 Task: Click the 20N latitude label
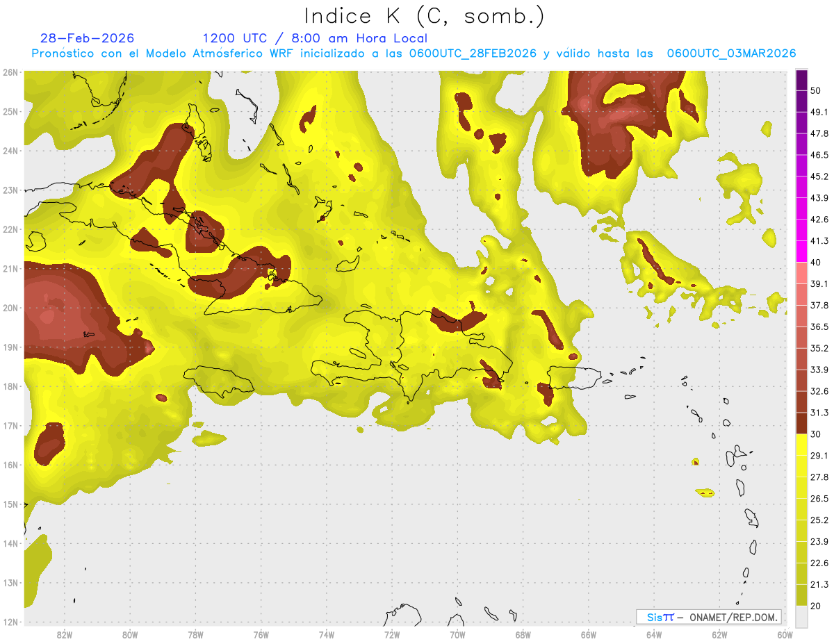point(10,308)
